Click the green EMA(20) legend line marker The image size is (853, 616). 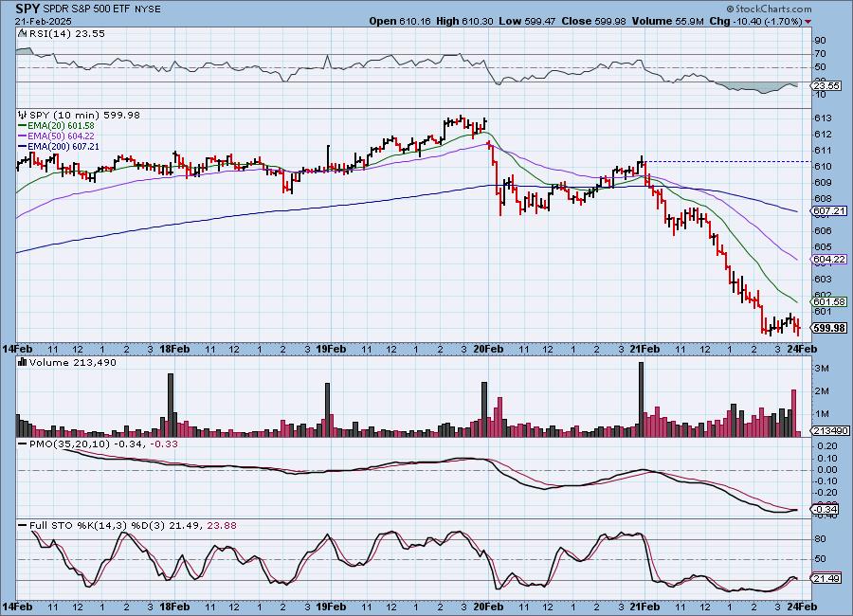(x=23, y=126)
